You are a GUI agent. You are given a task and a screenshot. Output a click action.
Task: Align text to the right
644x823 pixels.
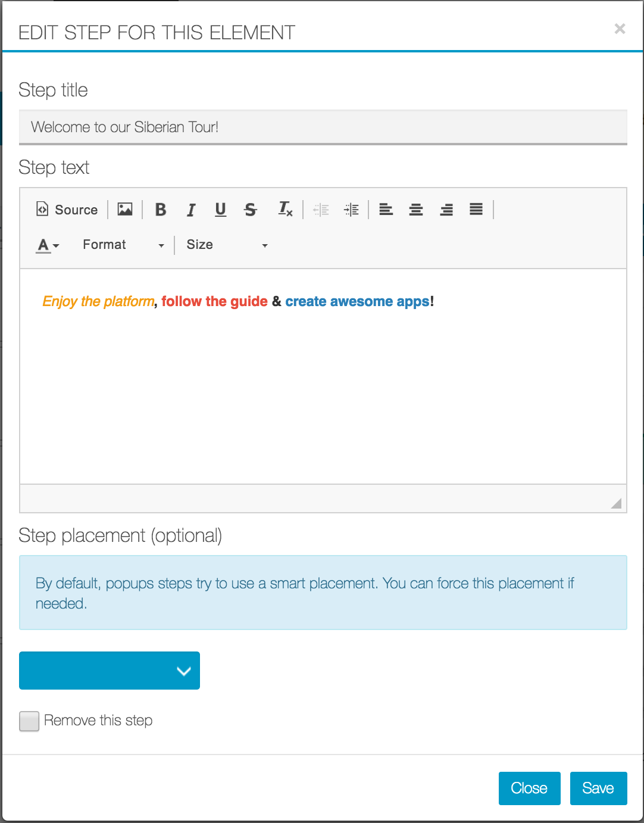[x=446, y=210]
